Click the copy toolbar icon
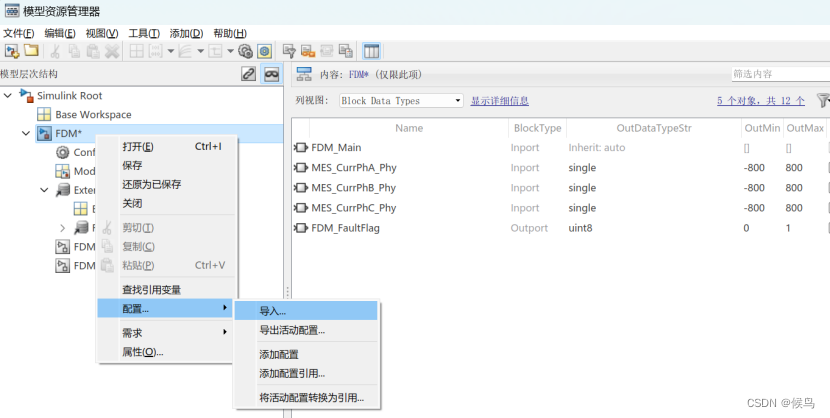 click(74, 51)
